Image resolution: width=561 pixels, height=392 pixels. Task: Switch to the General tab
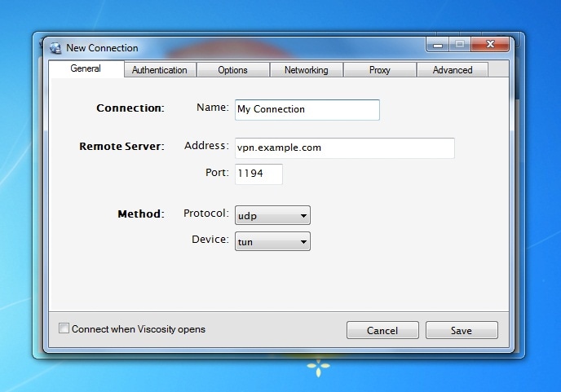pos(86,68)
